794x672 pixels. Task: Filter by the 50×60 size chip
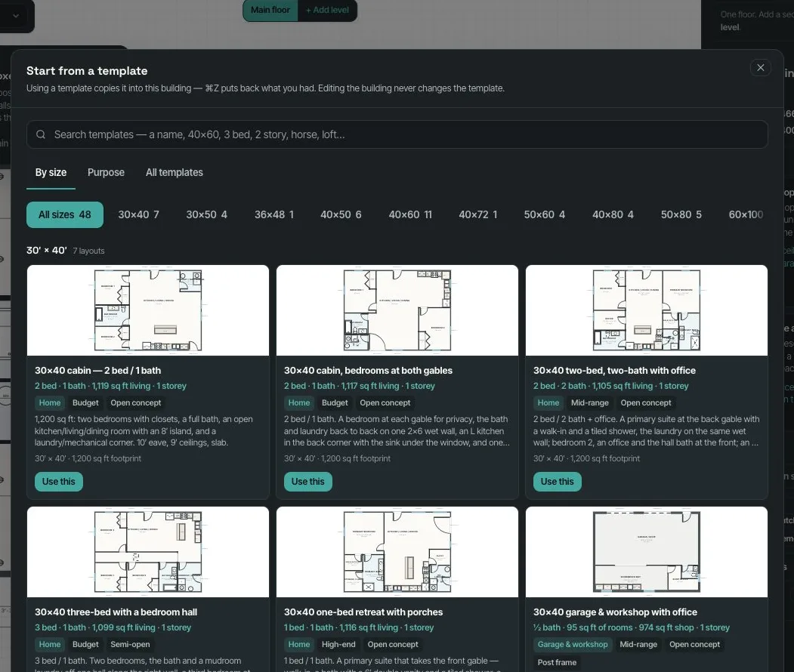(545, 214)
